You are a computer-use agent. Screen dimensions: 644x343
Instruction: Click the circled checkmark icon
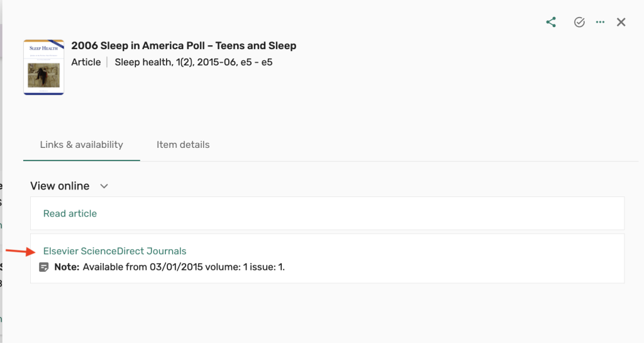(579, 23)
